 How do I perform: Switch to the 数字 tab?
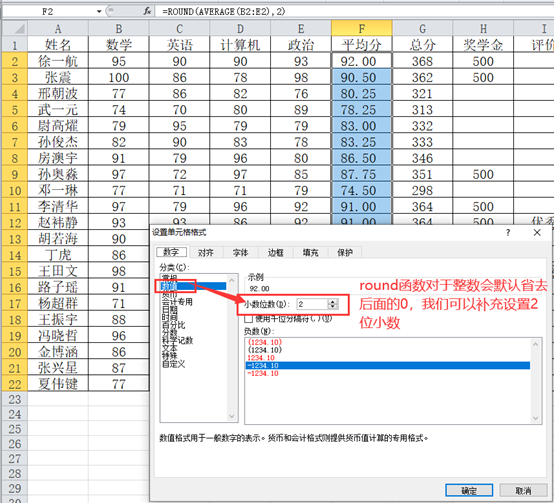pos(171,252)
